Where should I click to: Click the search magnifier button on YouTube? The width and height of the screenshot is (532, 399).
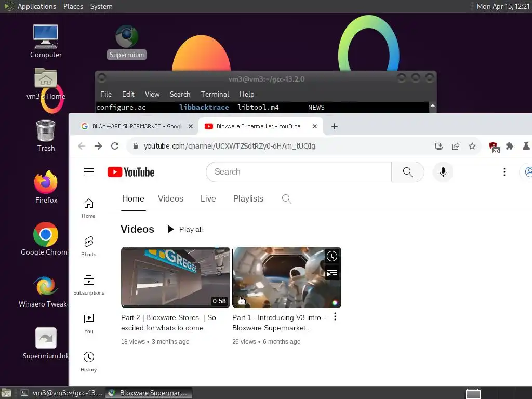[x=407, y=172]
